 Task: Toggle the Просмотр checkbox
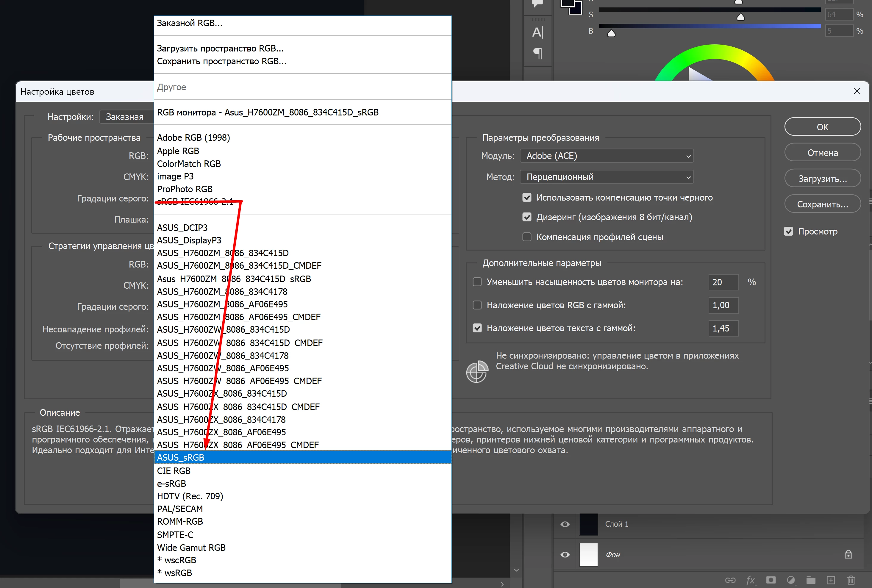(788, 232)
